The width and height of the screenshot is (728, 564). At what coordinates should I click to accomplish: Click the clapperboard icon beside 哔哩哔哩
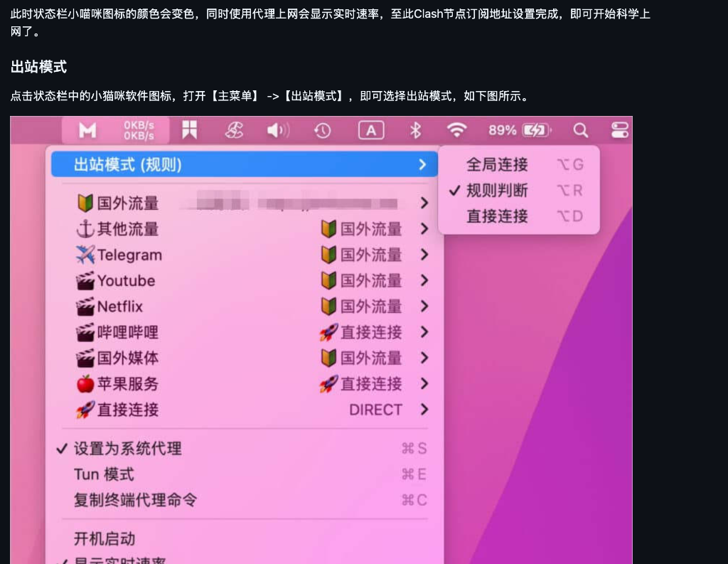[85, 332]
